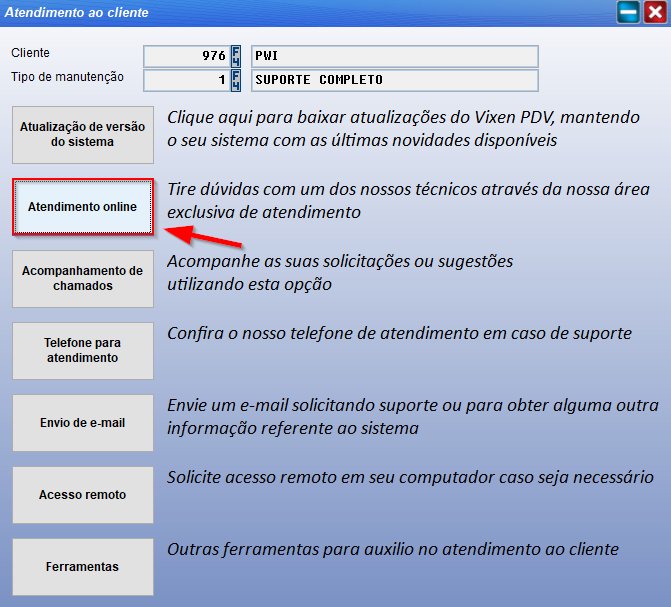Viewport: 671px width, 607px height.
Task: Click the description text starting with Tire dúvidas
Action: pyautogui.click(x=408, y=200)
